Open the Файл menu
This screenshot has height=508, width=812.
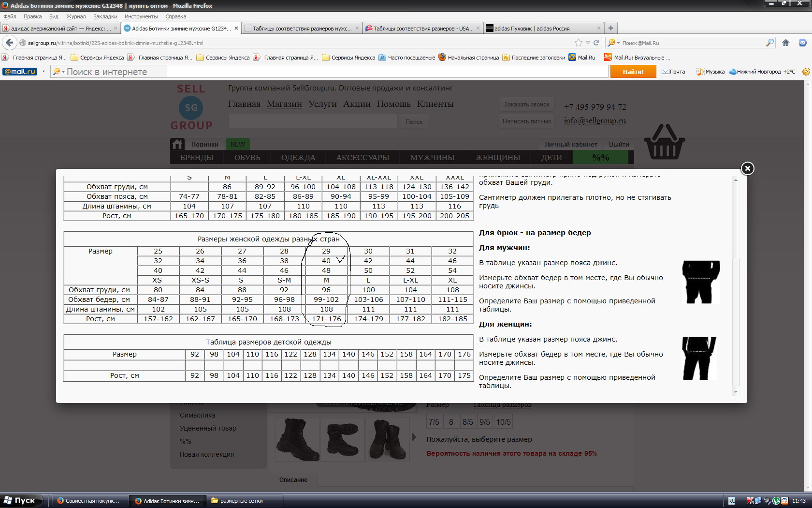pyautogui.click(x=10, y=16)
